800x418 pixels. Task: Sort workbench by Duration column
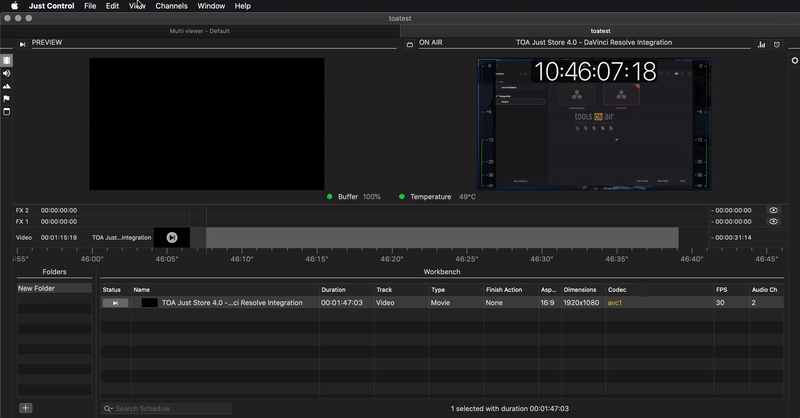tap(346, 290)
